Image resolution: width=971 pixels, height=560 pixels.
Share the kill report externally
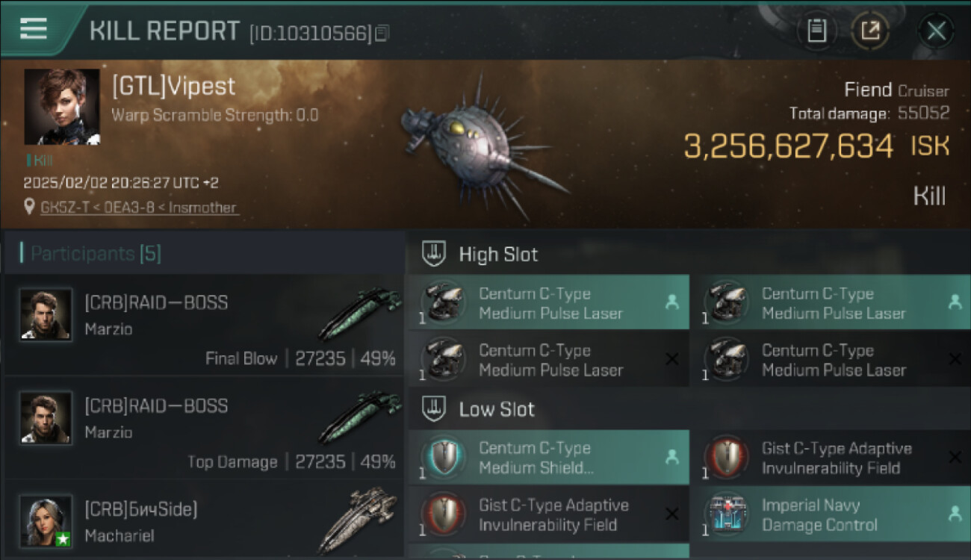tap(870, 31)
